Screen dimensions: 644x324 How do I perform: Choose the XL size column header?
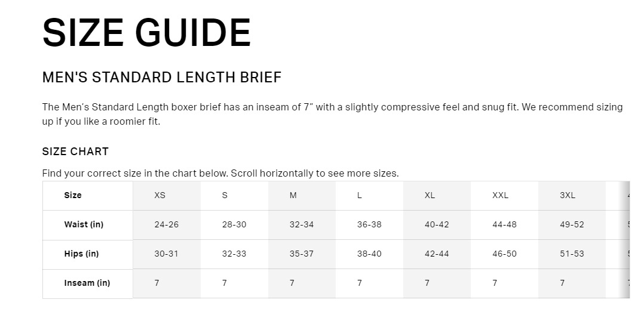tap(430, 196)
